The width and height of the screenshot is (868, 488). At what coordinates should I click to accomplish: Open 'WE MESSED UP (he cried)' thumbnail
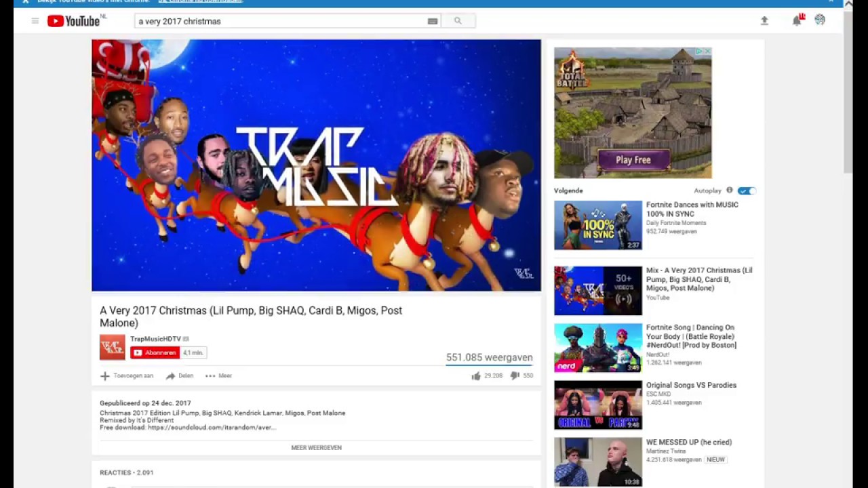[598, 462]
